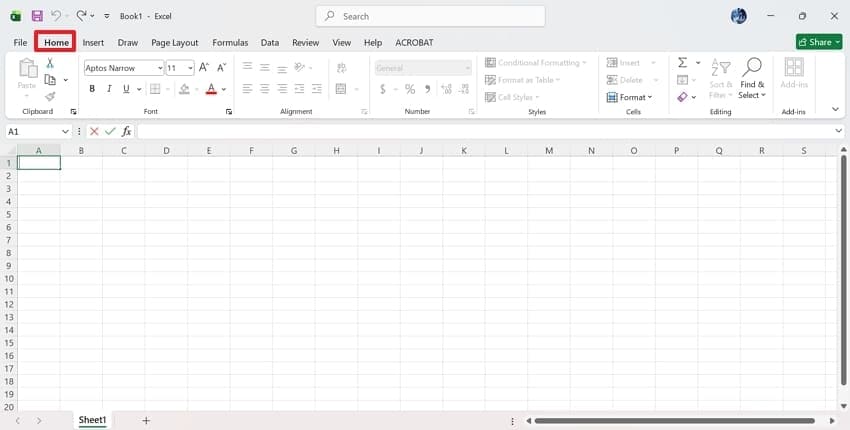This screenshot has width=850, height=430.
Task: Click the Top Align icon
Action: 247,67
